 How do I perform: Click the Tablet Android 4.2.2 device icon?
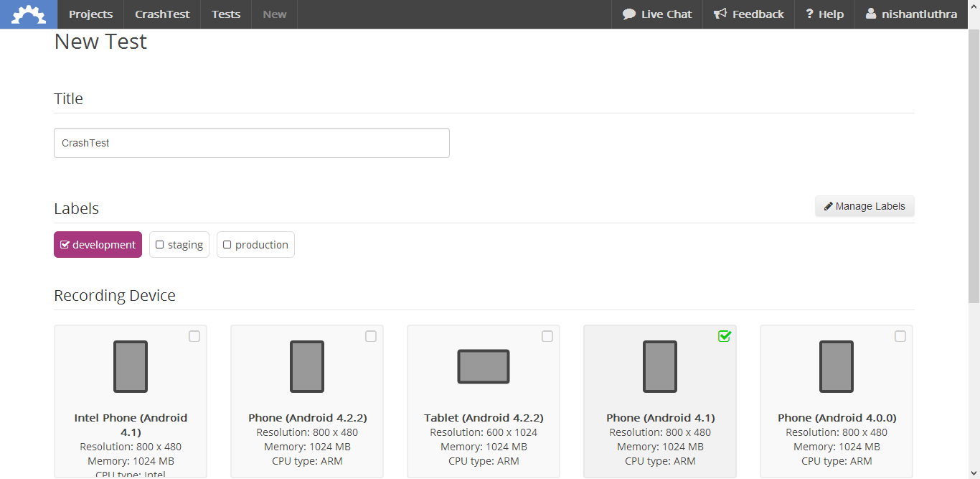pyautogui.click(x=484, y=366)
